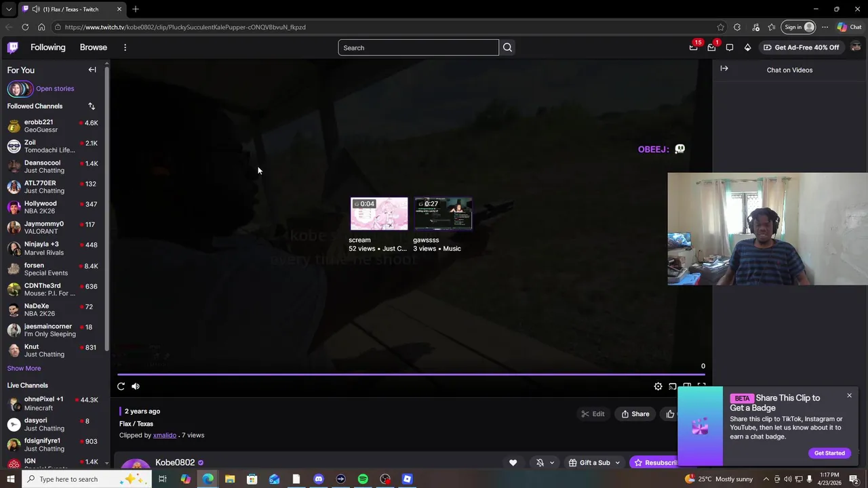Click the Edit clip button
The image size is (868, 488).
(x=593, y=414)
